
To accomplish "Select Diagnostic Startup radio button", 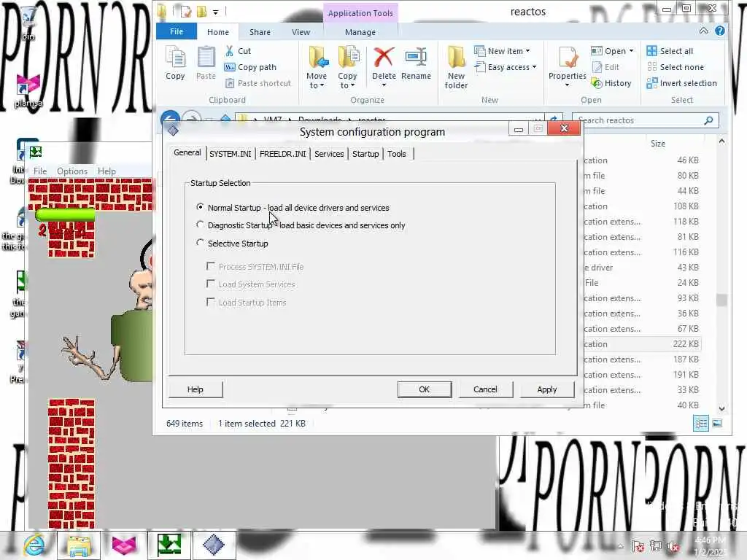I will [200, 225].
